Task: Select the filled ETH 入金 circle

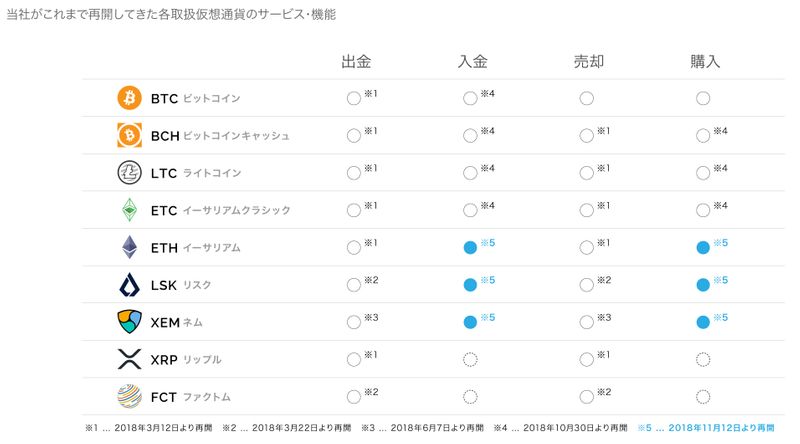Action: (470, 247)
